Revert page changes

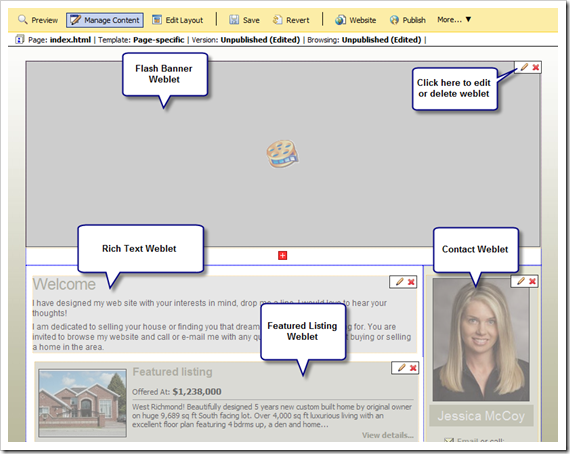click(291, 20)
